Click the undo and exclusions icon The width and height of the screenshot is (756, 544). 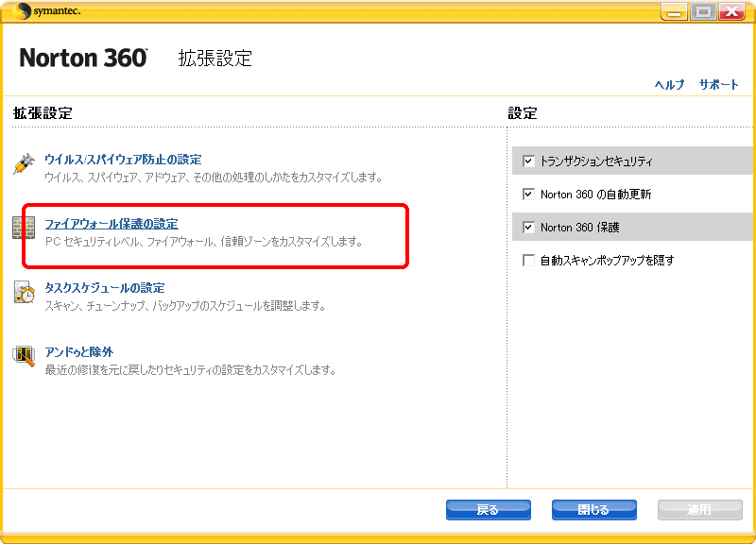coord(24,356)
